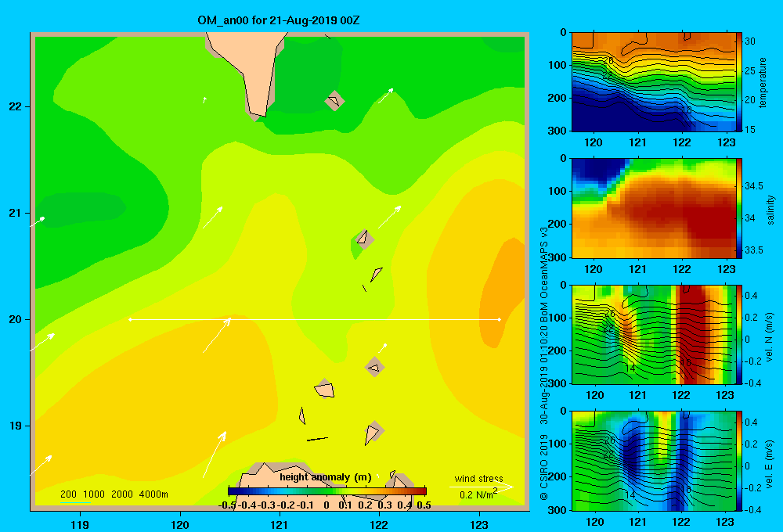Click the "18" contour label in temperature panel

[686, 110]
